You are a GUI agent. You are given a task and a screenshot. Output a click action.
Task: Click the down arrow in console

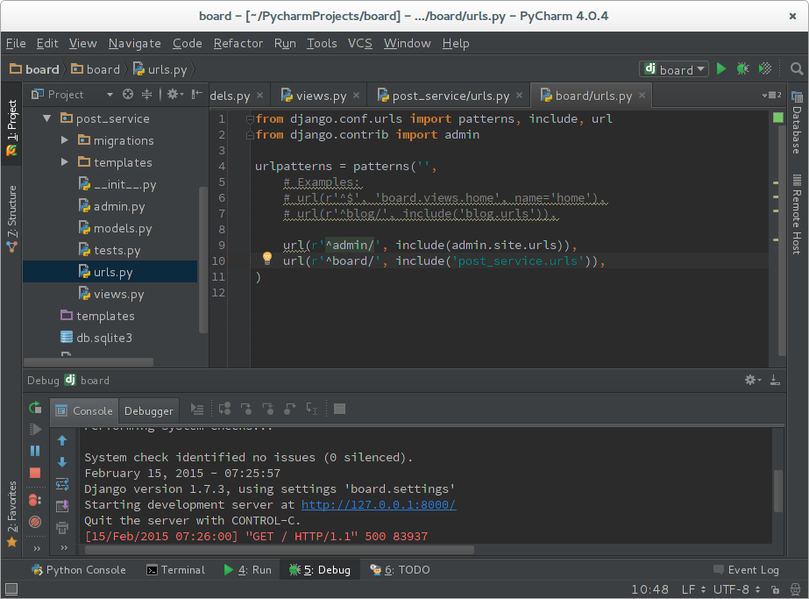62,462
